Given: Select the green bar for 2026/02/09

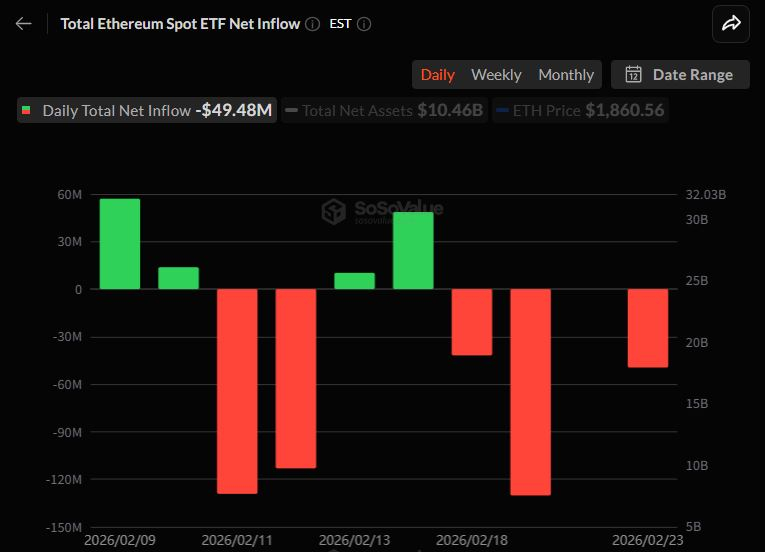Looking at the screenshot, I should (x=120, y=244).
